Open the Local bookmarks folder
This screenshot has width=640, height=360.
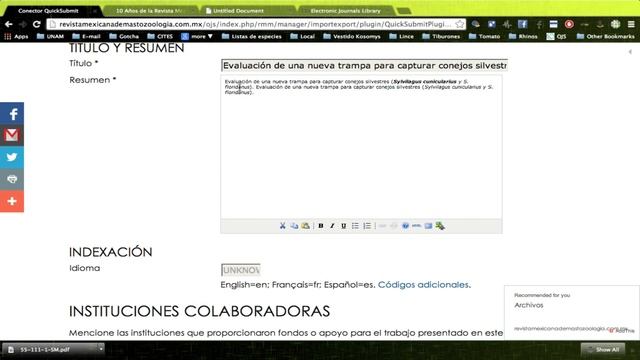(x=302, y=36)
